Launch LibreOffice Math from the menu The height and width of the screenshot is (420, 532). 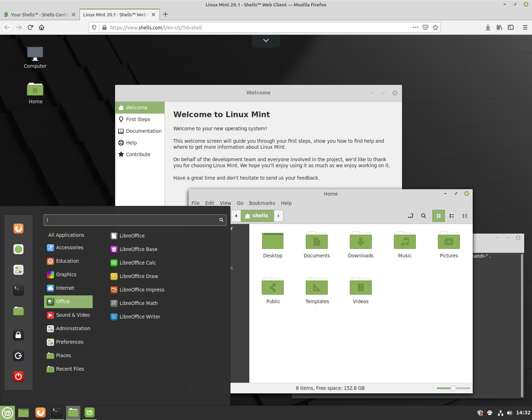point(134,303)
